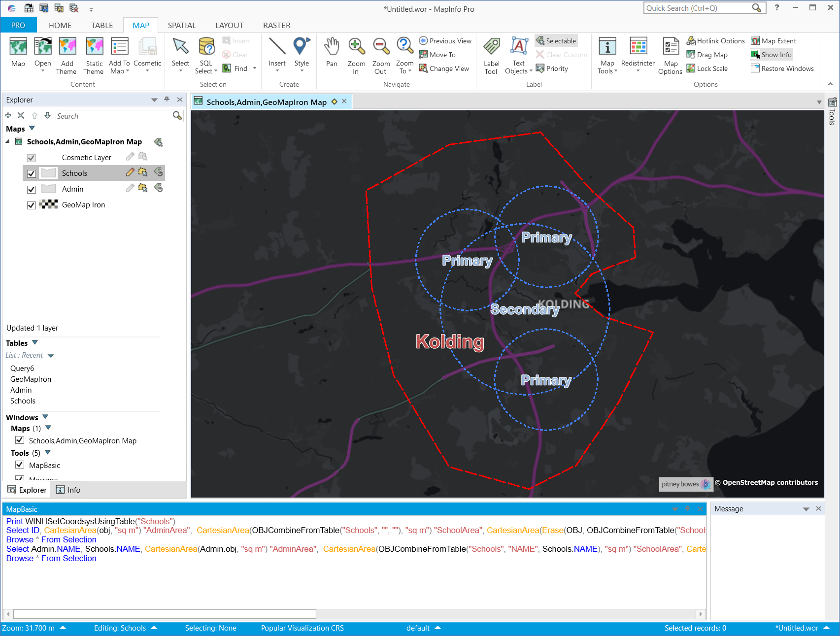The height and width of the screenshot is (636, 840).
Task: Uncheck Schools,Admin,GeoMapIron Map under Windows
Action: tap(20, 440)
